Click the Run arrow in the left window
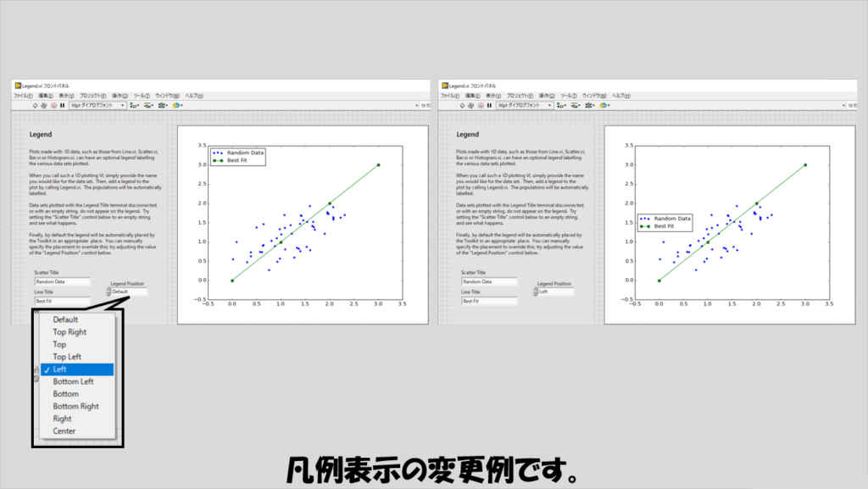The width and height of the screenshot is (868, 489). [35, 106]
